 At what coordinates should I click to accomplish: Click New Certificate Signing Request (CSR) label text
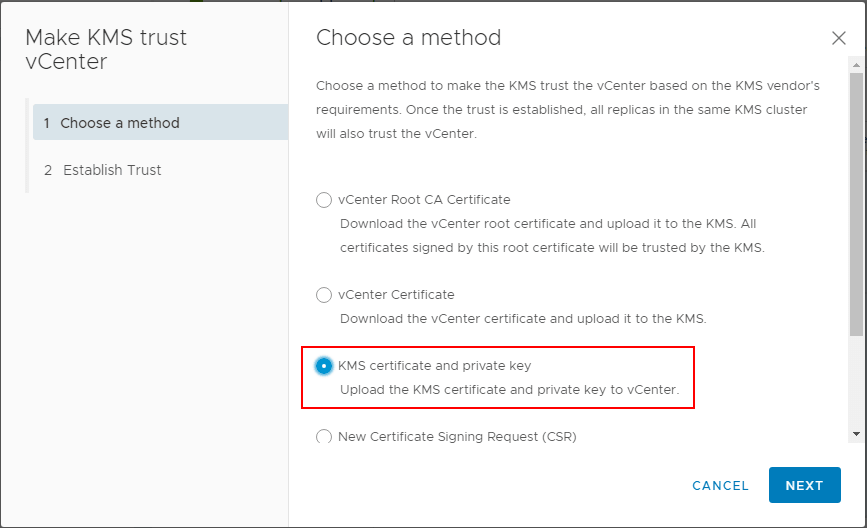click(457, 436)
